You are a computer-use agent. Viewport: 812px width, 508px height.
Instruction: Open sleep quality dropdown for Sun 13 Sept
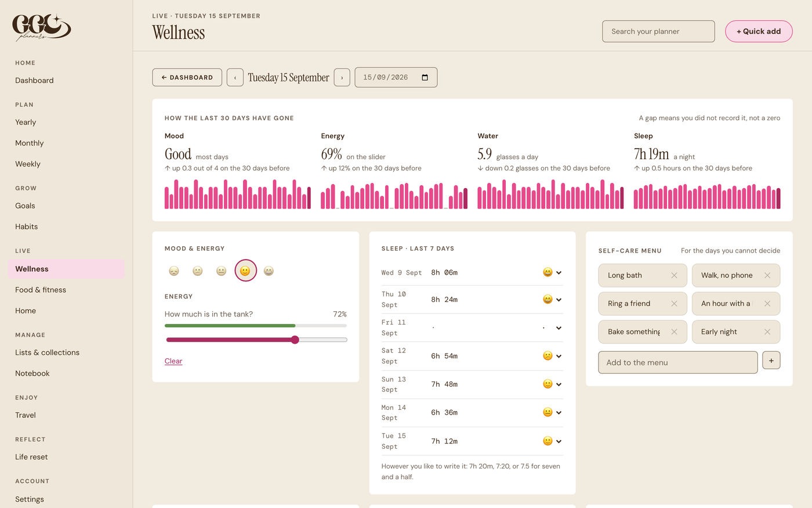click(552, 384)
